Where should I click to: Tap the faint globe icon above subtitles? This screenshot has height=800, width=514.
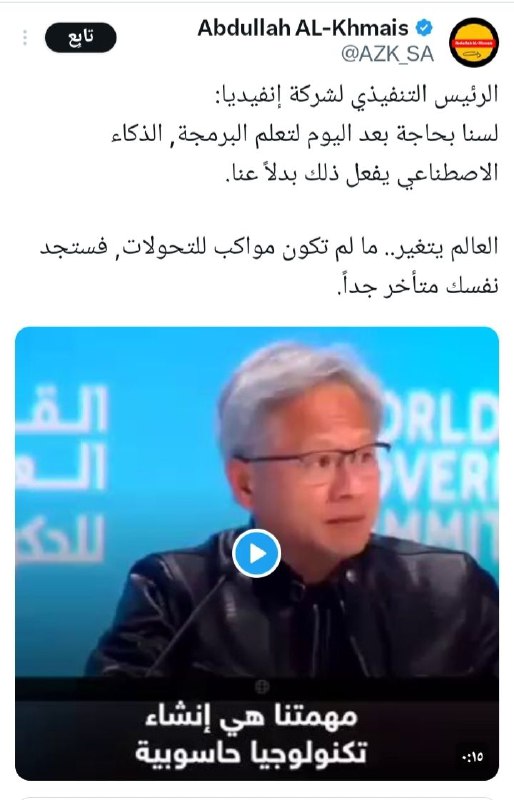262,687
